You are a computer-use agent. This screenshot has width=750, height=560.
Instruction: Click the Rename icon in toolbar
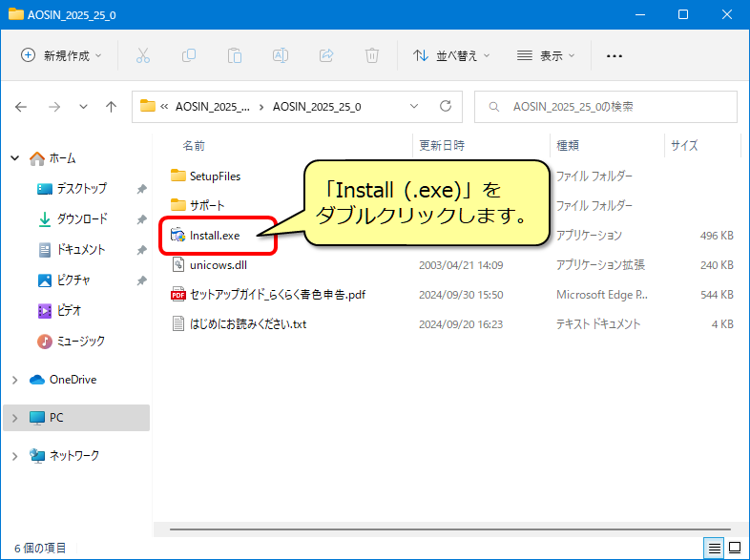(281, 55)
